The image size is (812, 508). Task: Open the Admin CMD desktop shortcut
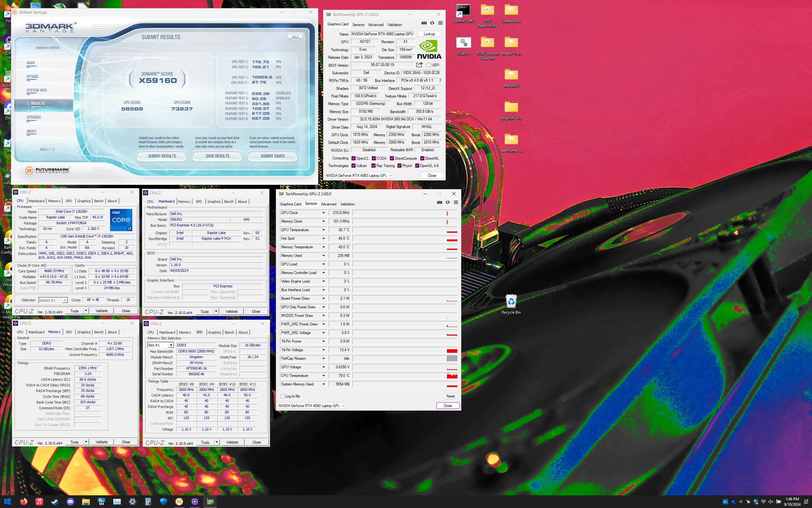pos(463,14)
